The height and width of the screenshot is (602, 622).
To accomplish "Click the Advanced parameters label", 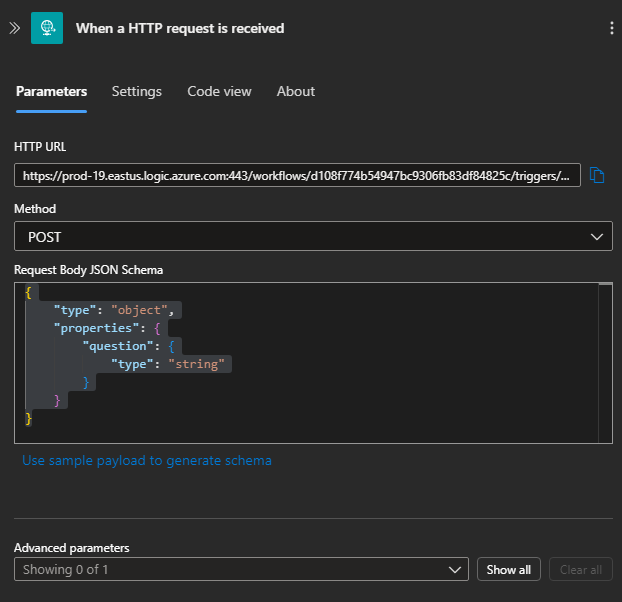I will (x=72, y=548).
